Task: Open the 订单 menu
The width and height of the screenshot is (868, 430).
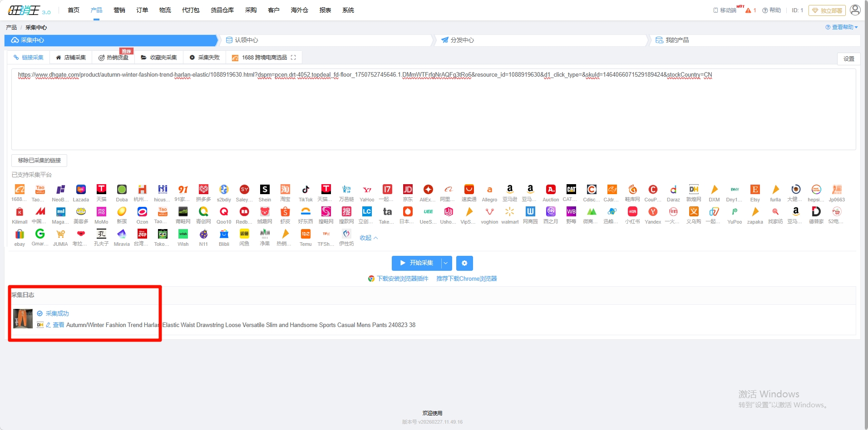Action: (x=142, y=10)
